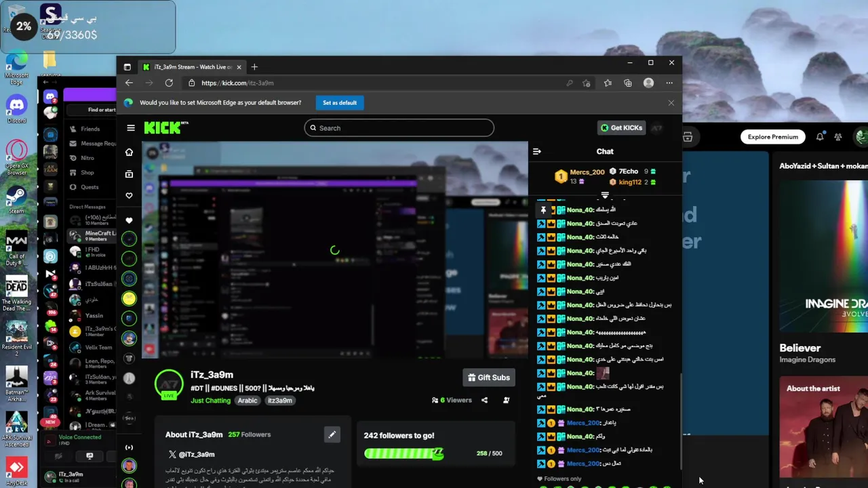Click the Kick search field

[x=399, y=127]
